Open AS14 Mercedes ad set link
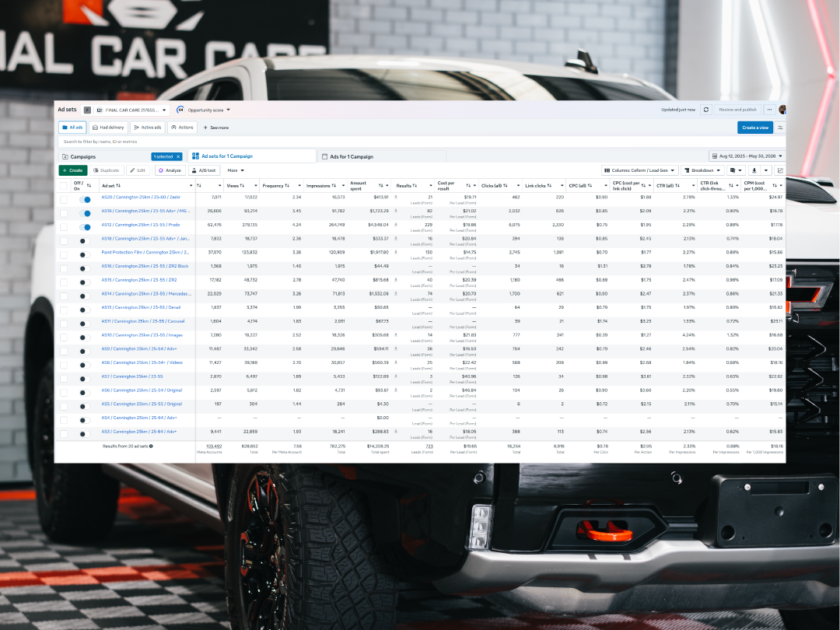 (145, 293)
